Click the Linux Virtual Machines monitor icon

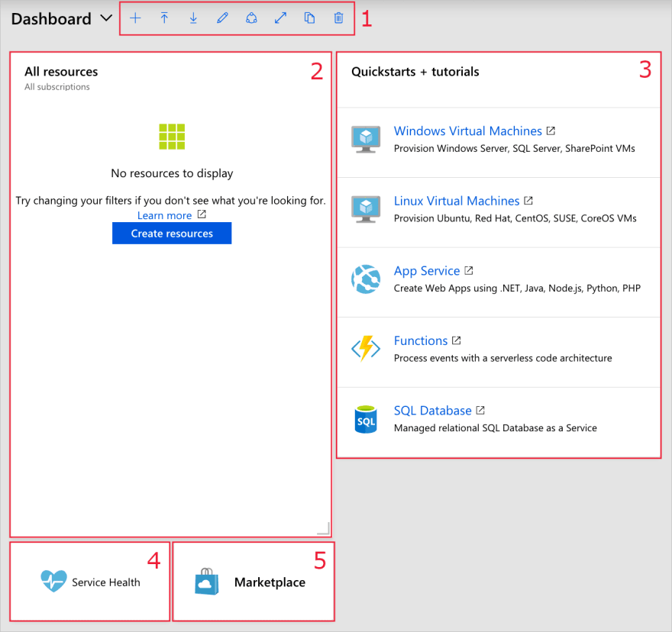coord(366,209)
